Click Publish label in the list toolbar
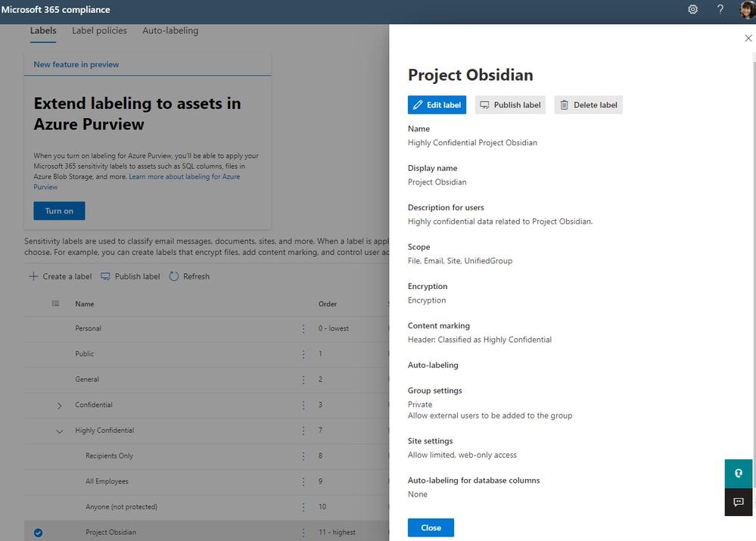The width and height of the screenshot is (756, 541). [x=130, y=276]
